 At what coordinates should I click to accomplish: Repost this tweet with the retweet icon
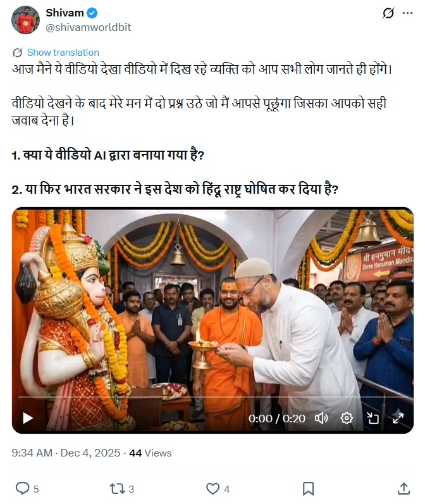[116, 489]
